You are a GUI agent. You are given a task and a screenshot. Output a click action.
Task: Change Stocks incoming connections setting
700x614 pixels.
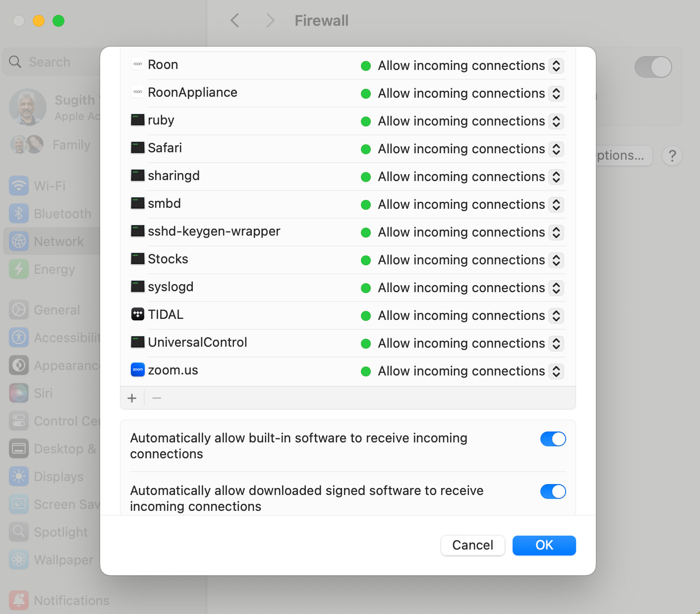point(556,260)
